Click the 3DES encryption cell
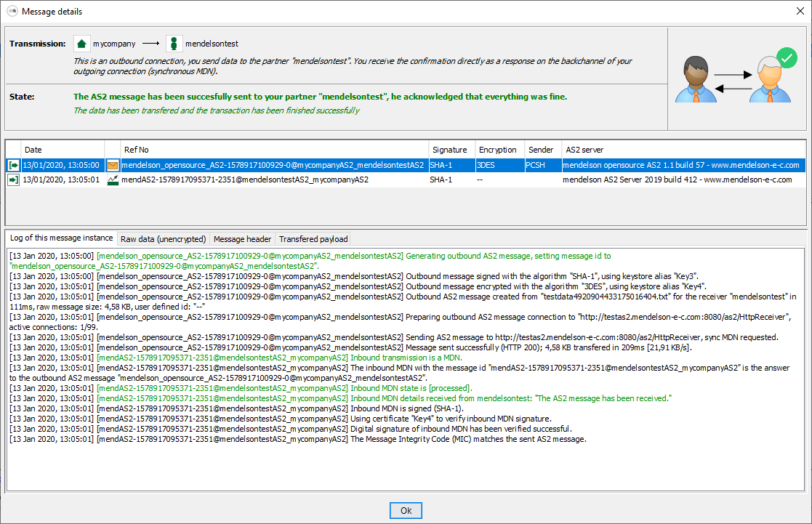The width and height of the screenshot is (812, 524). tap(499, 165)
